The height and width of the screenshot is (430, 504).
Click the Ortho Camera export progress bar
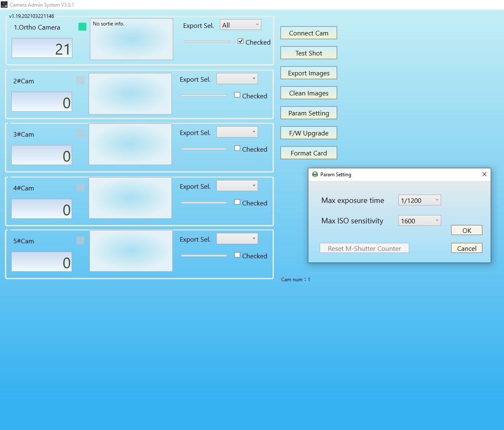[x=207, y=42]
